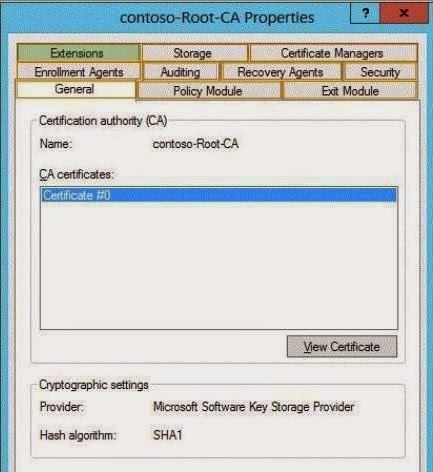This screenshot has height=472, width=433.
Task: Switch to the Security tab
Action: (x=380, y=72)
